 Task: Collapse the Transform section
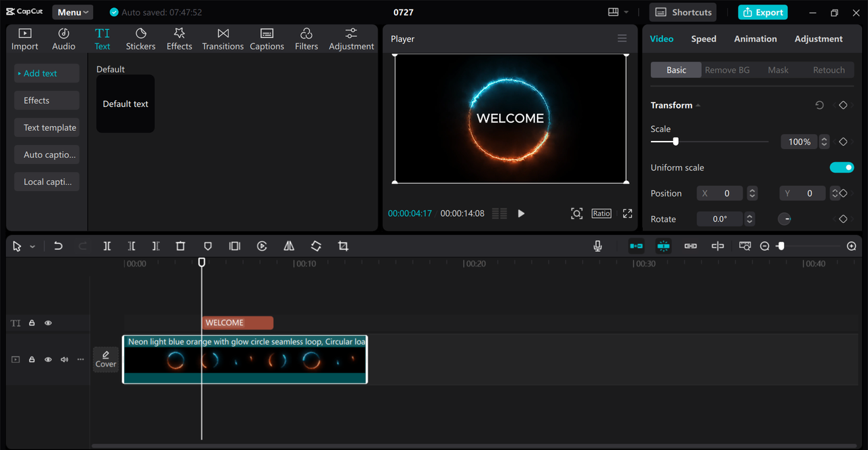[698, 105]
